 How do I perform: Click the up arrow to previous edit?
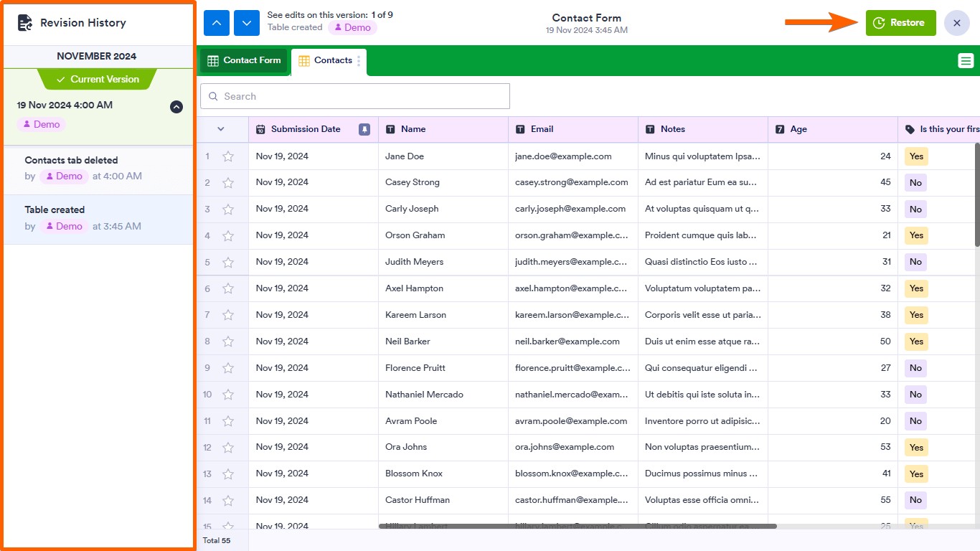point(216,23)
